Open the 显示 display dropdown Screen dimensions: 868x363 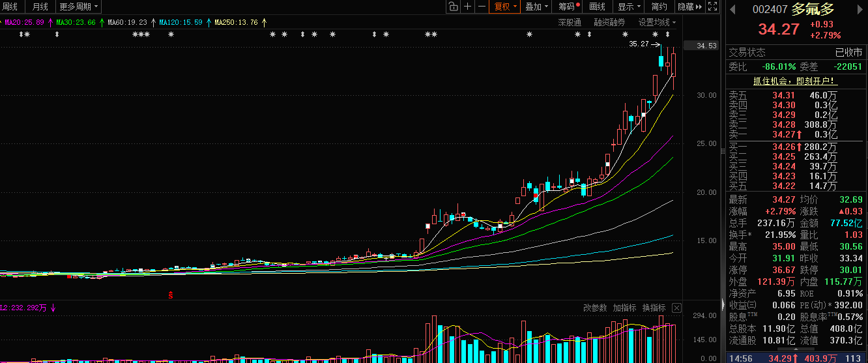[628, 7]
